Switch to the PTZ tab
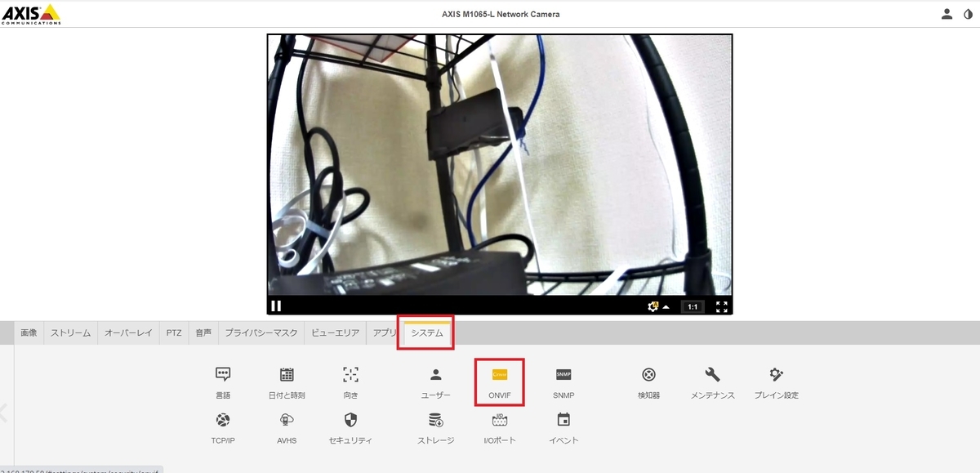The image size is (980, 473). (174, 333)
